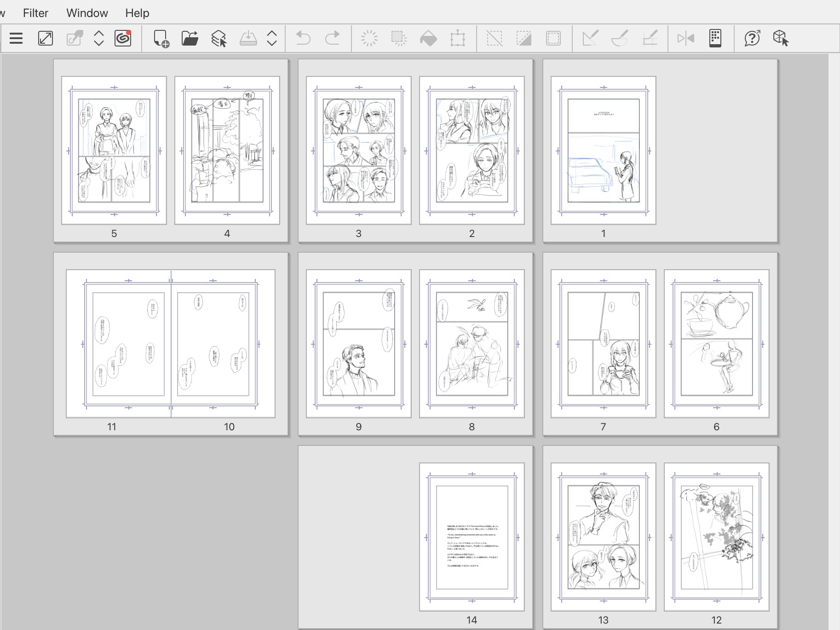Select the Fill paint bucket icon

click(428, 38)
